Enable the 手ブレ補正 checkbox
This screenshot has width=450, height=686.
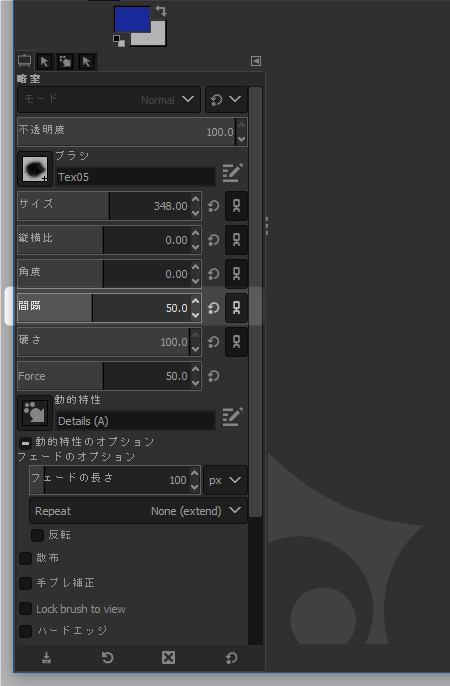pos(25,583)
